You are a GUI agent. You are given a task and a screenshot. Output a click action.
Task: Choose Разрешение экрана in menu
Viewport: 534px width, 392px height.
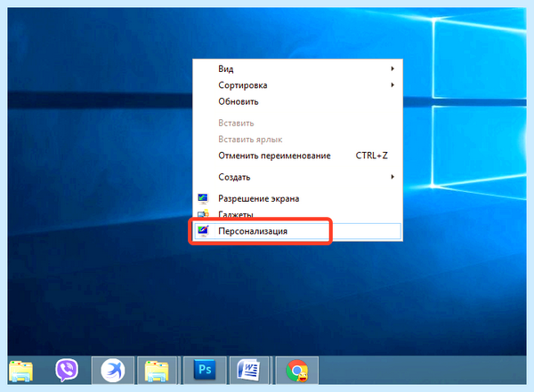[x=297, y=198]
